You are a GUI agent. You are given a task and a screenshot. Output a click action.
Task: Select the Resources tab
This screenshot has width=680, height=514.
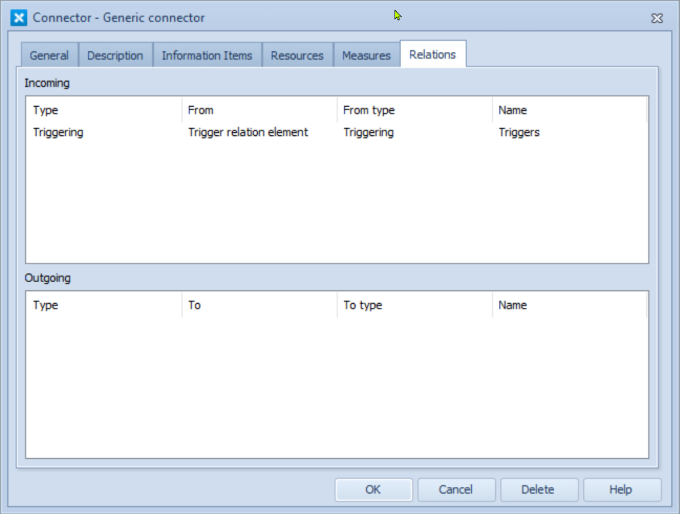[297, 56]
